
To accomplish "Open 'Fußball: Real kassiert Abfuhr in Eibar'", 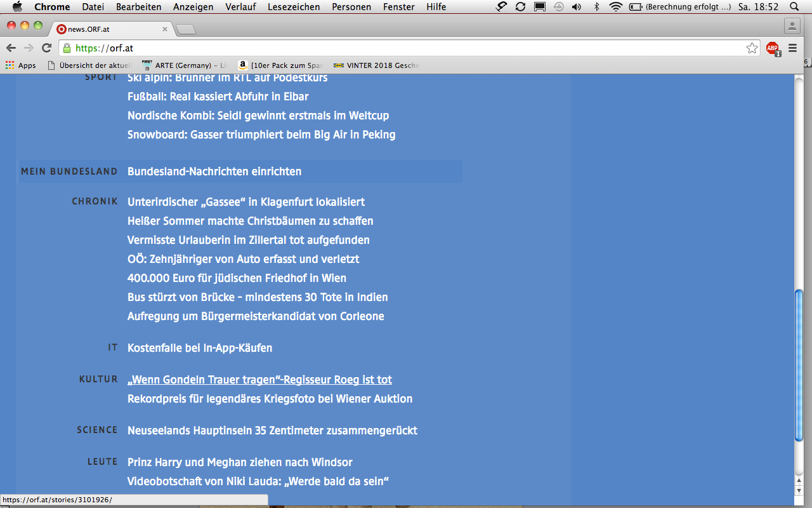I will (x=218, y=97).
